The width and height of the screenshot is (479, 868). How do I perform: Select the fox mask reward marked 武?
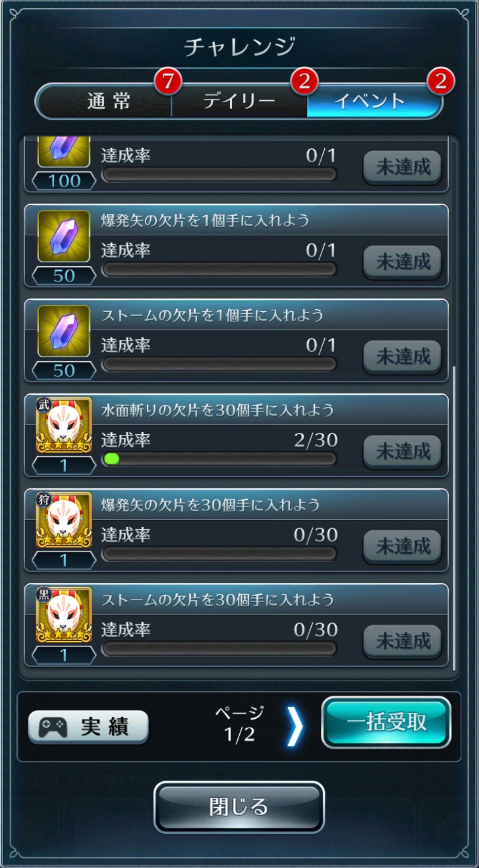click(x=64, y=425)
